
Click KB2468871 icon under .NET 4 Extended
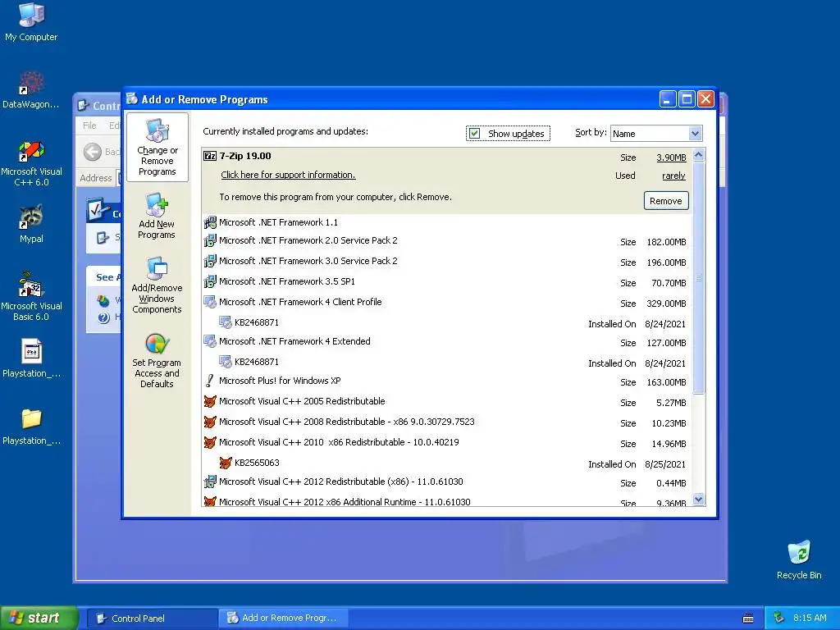pos(226,362)
